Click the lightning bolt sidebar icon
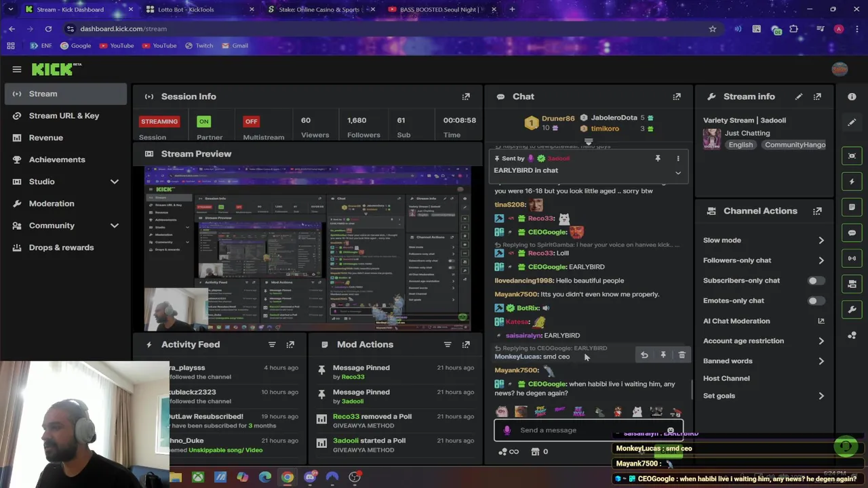Screen dimensions: 868x488 click(x=852, y=182)
